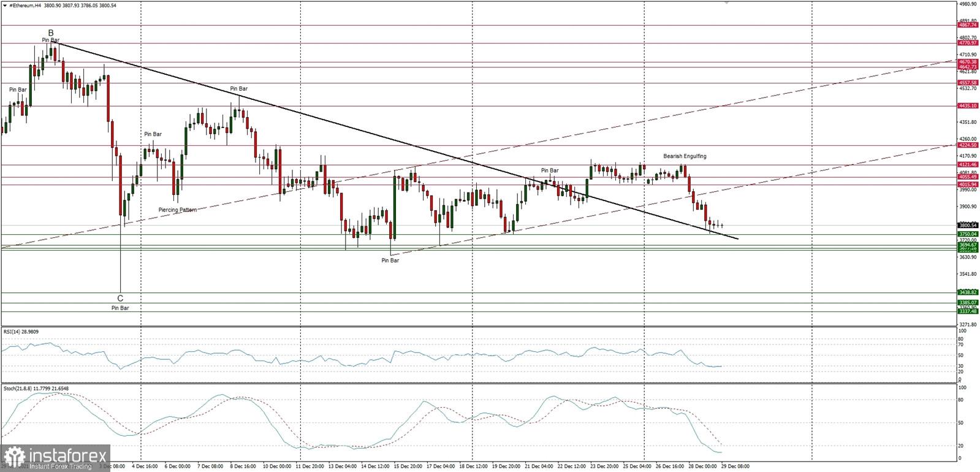Click the 15 Dec 20:00 time label
980x472 pixels.
(408, 466)
